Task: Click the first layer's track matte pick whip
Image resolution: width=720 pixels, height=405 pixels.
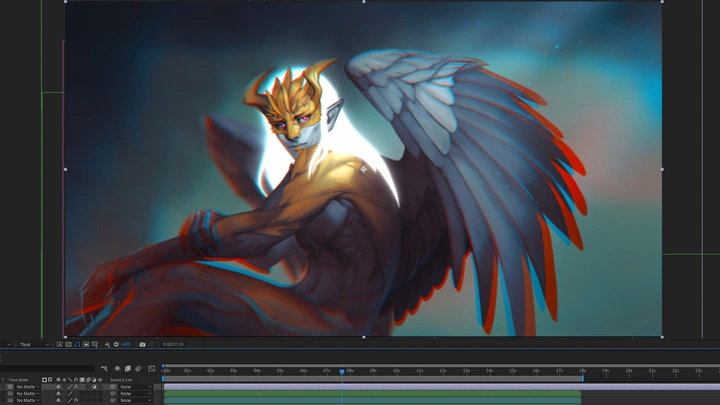Action: pos(10,387)
